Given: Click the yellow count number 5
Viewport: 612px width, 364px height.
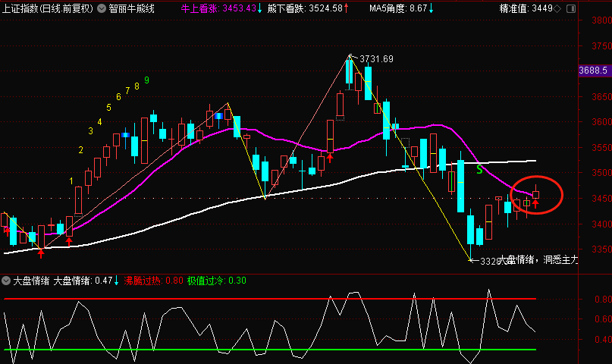Looking at the screenshot, I should click(x=109, y=107).
